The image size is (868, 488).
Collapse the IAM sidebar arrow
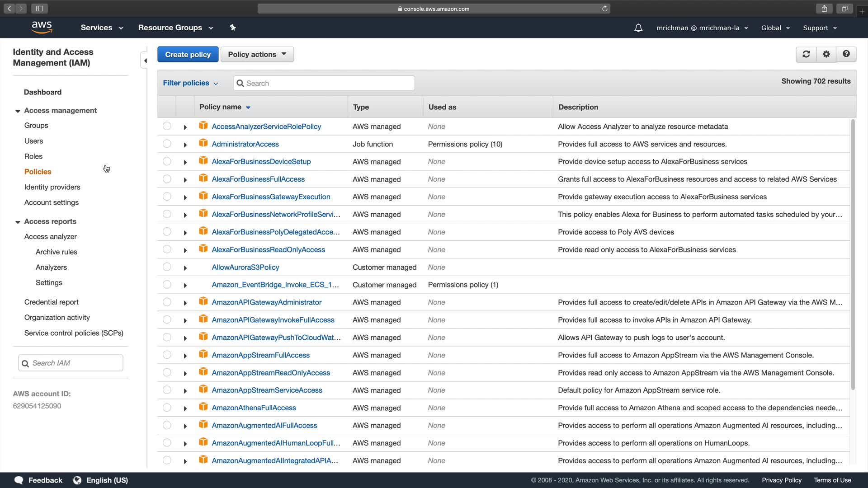coord(145,61)
